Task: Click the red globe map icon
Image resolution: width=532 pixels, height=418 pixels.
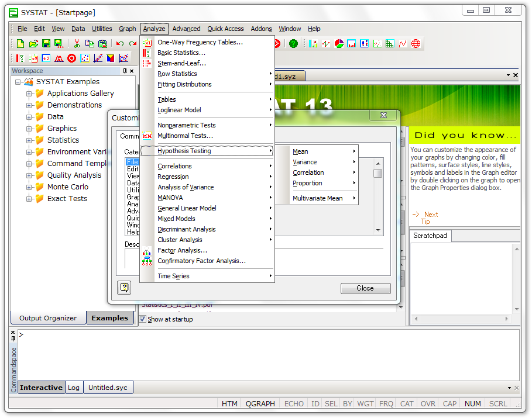Action: click(x=416, y=43)
